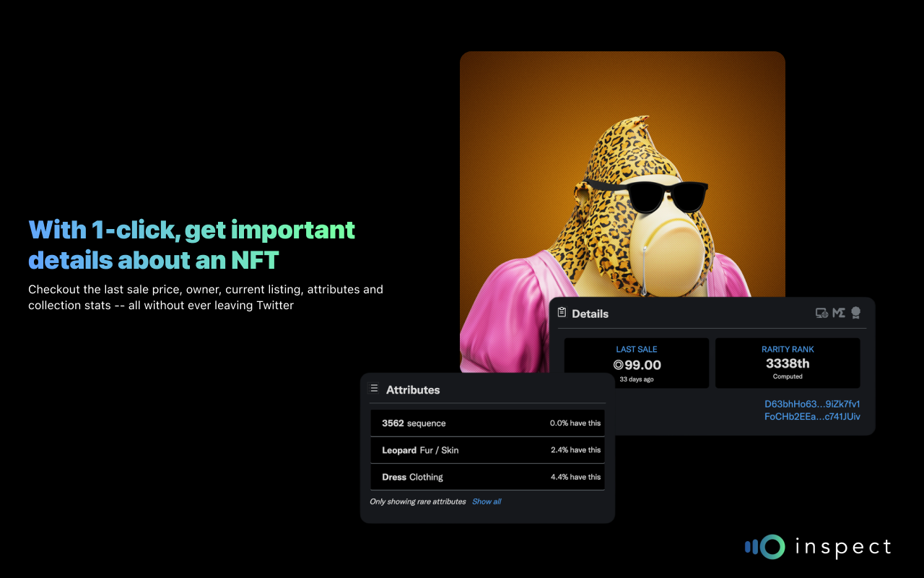924x578 pixels.
Task: Select the Magic Eden marketplace icon
Action: pyautogui.click(x=838, y=312)
